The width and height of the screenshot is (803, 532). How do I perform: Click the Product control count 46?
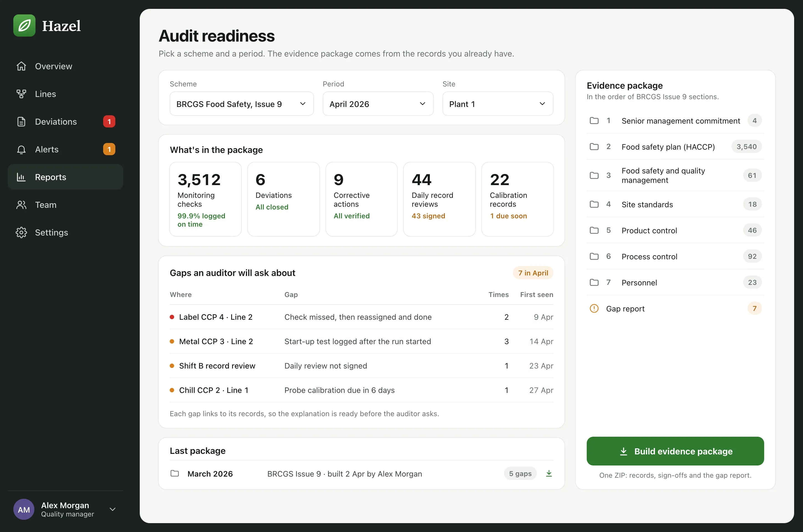point(752,230)
